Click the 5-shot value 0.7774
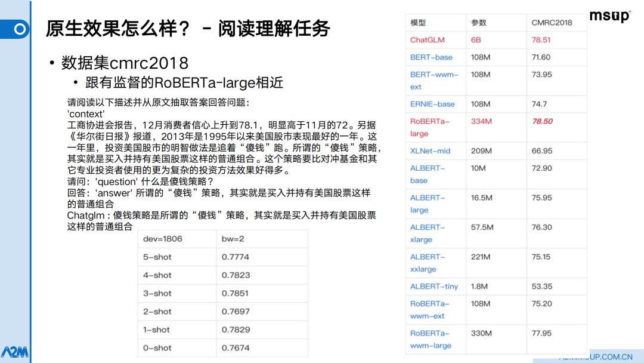 236,257
